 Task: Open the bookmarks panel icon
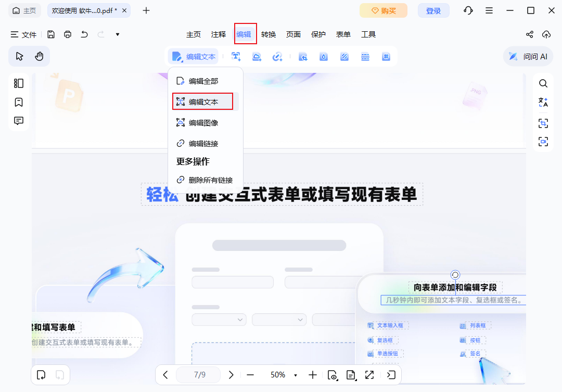coord(19,102)
